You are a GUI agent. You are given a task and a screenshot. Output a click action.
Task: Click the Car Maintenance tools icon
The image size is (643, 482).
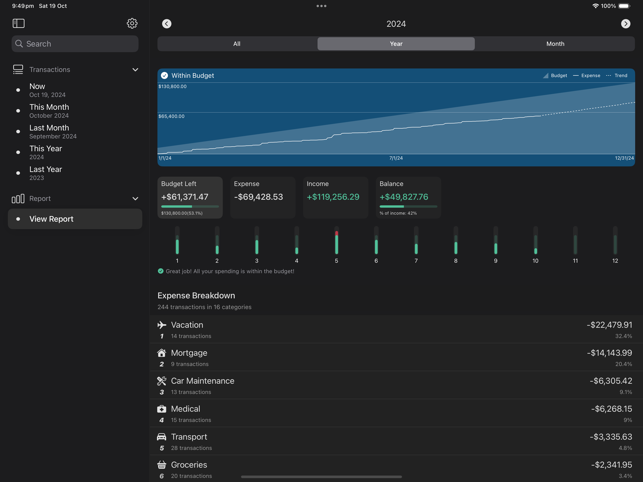[x=162, y=381]
